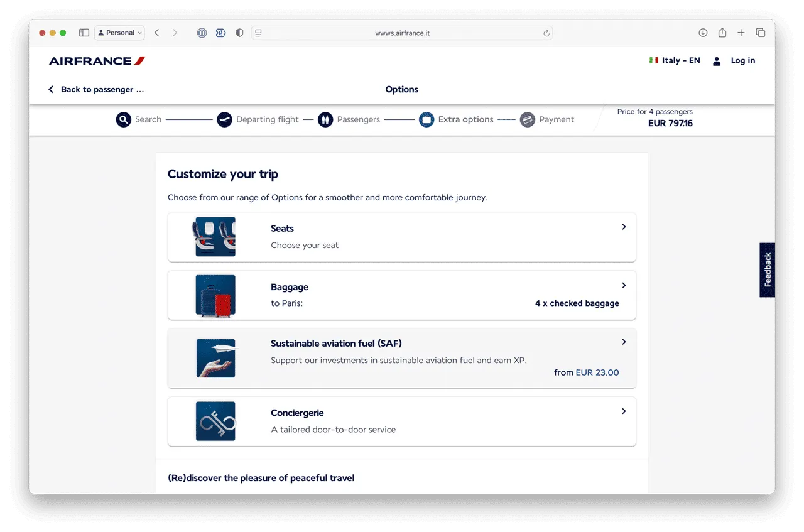The width and height of the screenshot is (804, 532).
Task: Click the Log in link
Action: point(743,60)
